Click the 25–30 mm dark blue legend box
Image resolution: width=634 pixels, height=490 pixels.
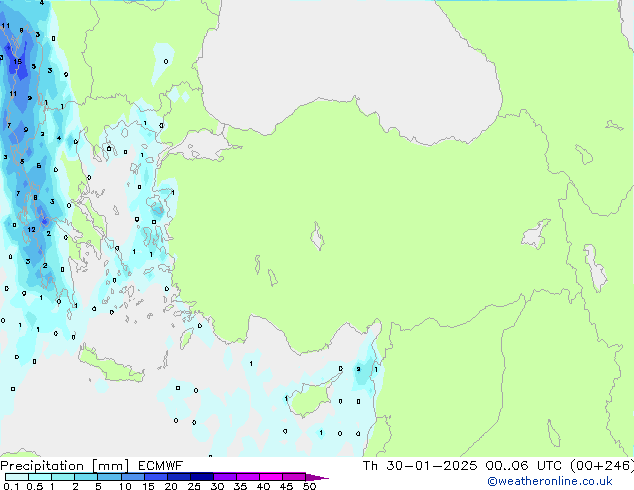(x=201, y=477)
